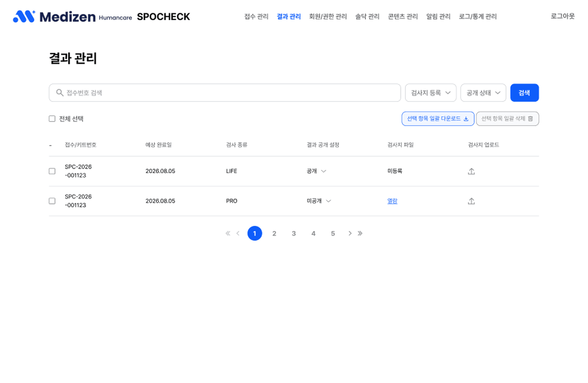
Task: Click the upload icon in the PRO row
Action: pos(471,201)
